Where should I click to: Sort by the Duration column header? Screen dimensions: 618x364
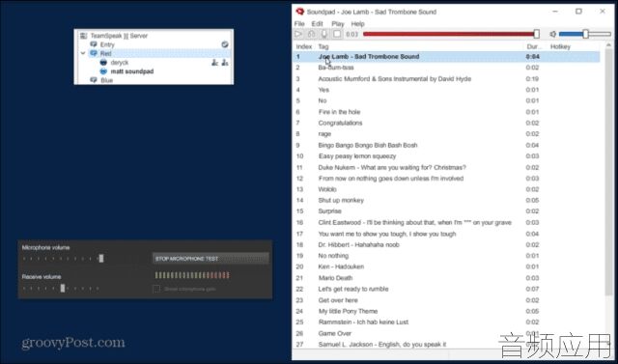click(x=535, y=46)
